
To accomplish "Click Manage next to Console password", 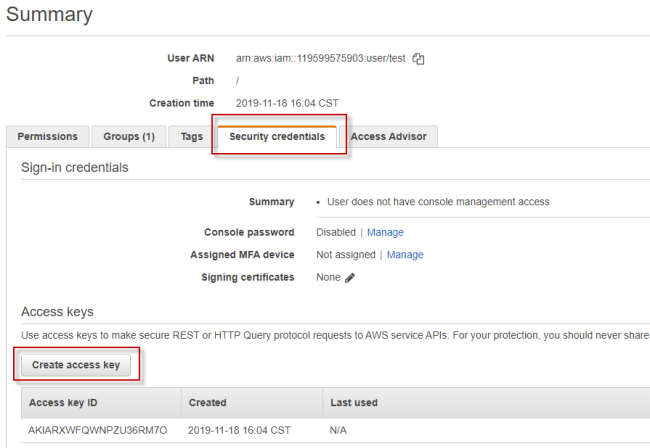I will pyautogui.click(x=385, y=232).
